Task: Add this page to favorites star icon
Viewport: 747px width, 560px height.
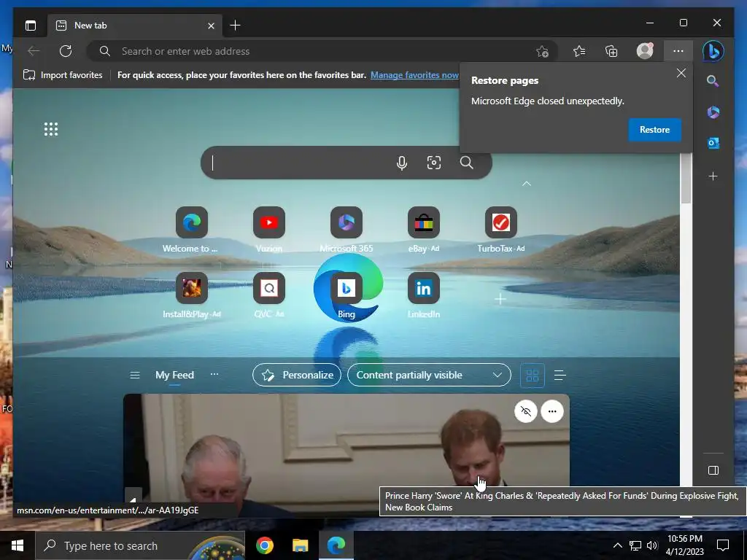Action: click(x=542, y=52)
